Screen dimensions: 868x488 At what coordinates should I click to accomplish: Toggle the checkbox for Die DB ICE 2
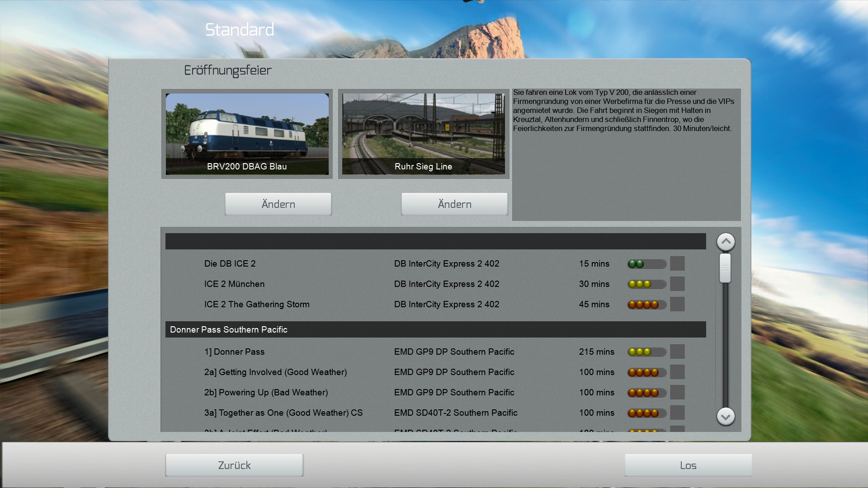point(677,263)
